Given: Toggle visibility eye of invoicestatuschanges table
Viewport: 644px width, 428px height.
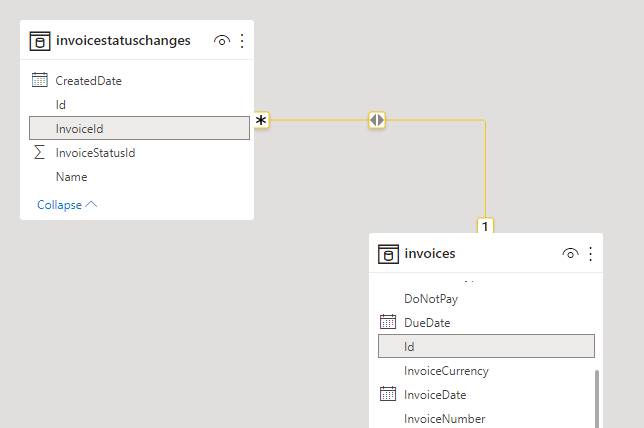Looking at the screenshot, I should point(222,41).
